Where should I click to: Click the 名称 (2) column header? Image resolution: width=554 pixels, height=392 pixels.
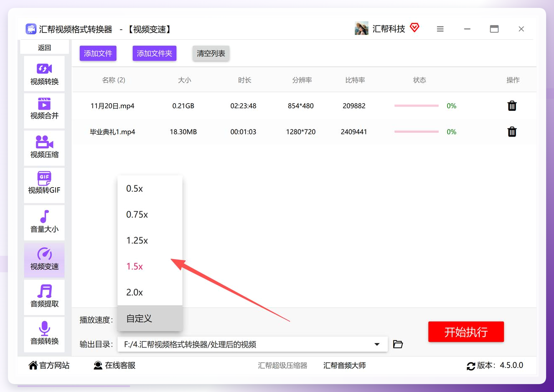pyautogui.click(x=114, y=80)
